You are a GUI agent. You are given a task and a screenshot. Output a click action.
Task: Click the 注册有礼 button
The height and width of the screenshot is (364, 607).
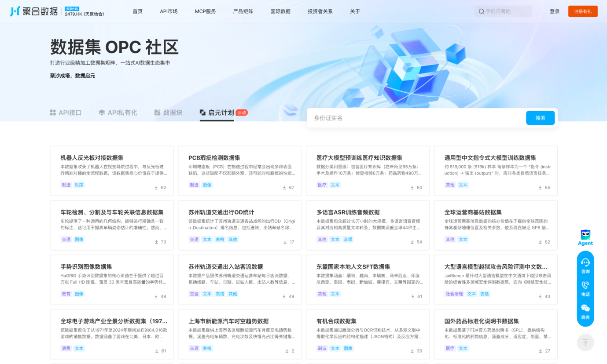pos(583,11)
